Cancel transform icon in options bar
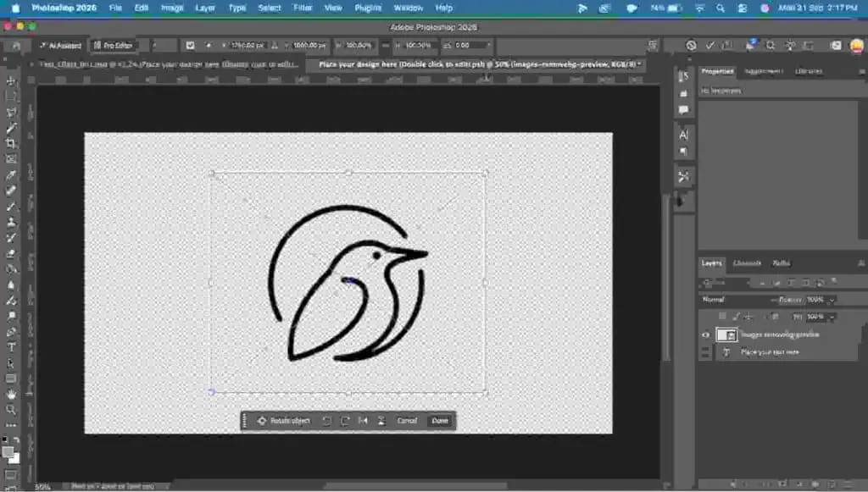This screenshot has width=868, height=492. tap(691, 46)
